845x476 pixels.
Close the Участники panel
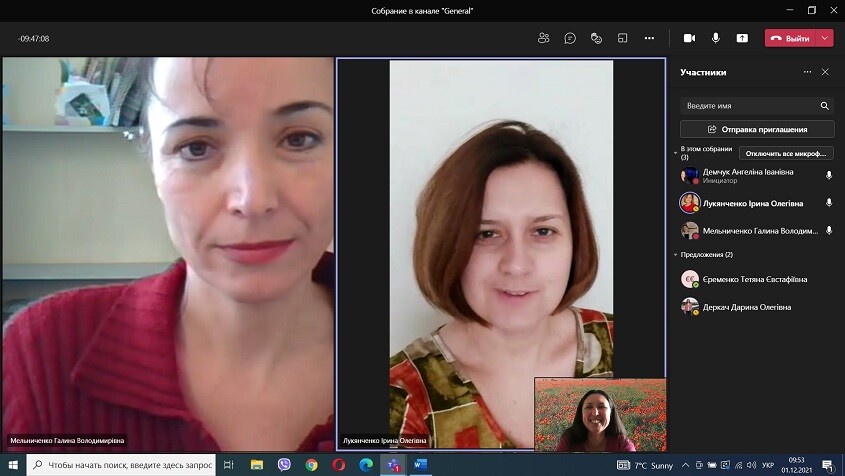(825, 72)
